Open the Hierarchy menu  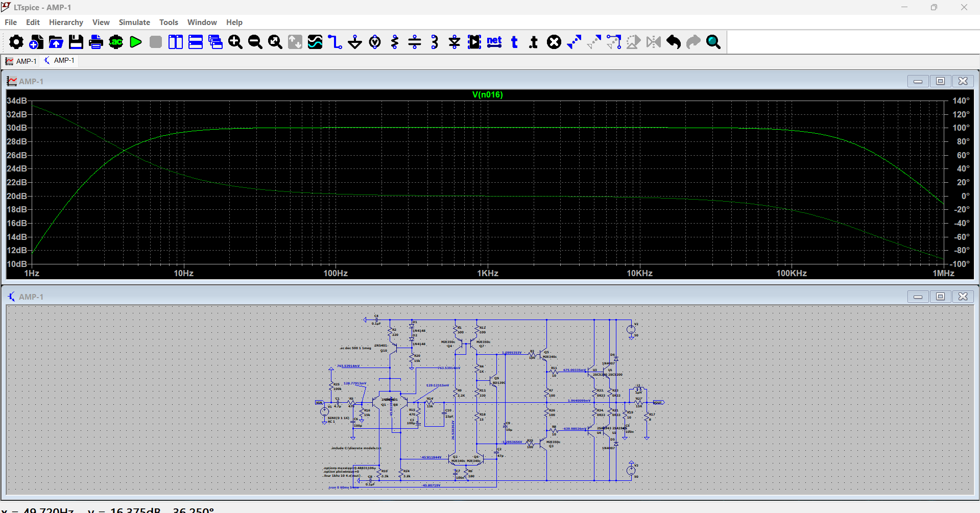click(x=66, y=22)
